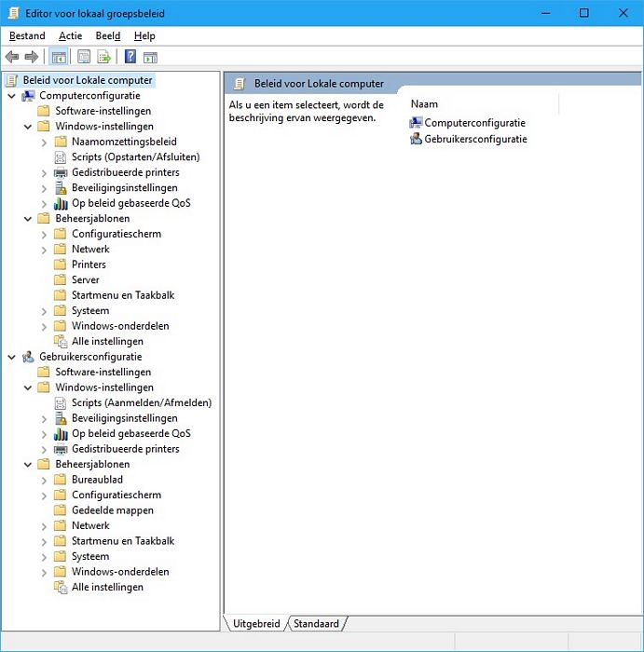
Task: Click the Properties toolbar icon
Action: [x=84, y=57]
